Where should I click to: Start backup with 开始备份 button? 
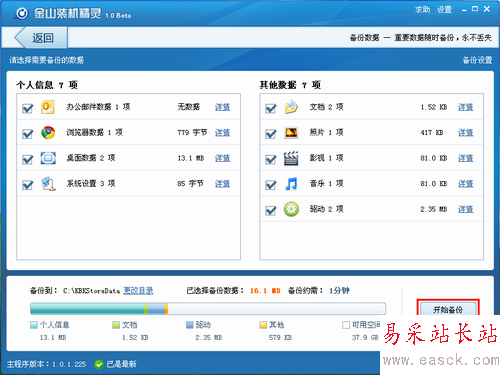448,310
